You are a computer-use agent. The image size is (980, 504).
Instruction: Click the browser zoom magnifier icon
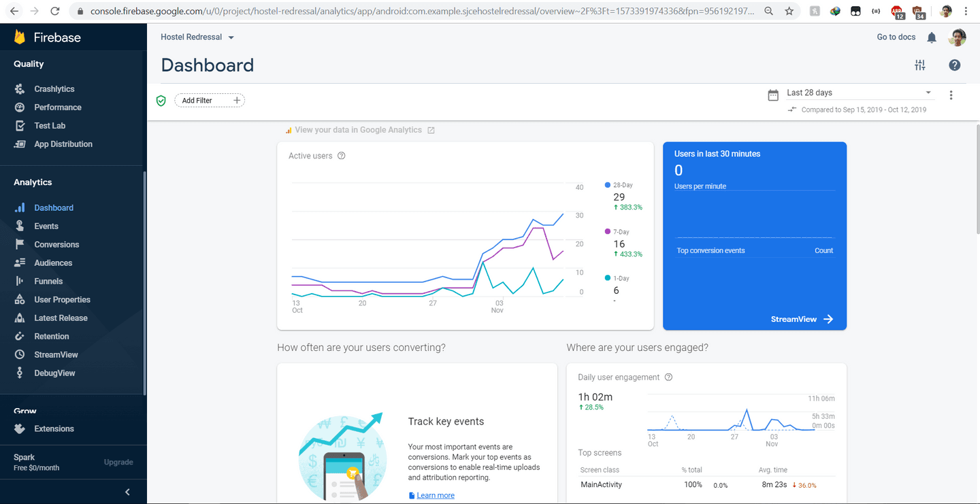tap(768, 11)
